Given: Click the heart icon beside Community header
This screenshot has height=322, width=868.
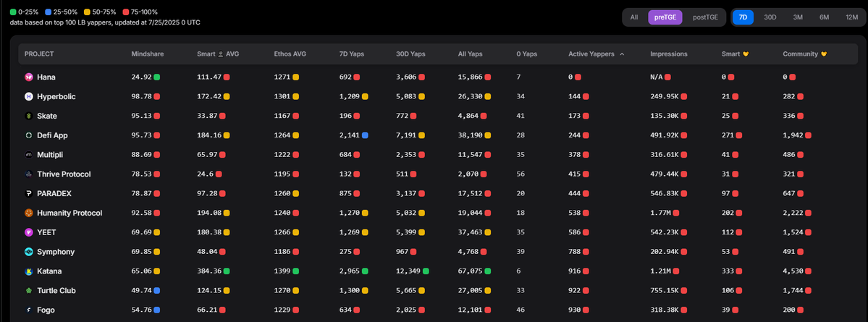Looking at the screenshot, I should click(824, 54).
